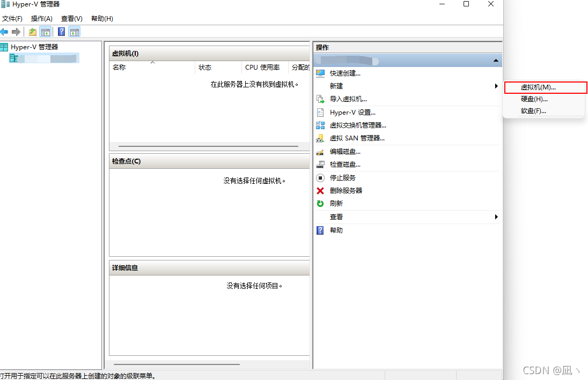Click the red X Remove Server icon

(x=320, y=191)
